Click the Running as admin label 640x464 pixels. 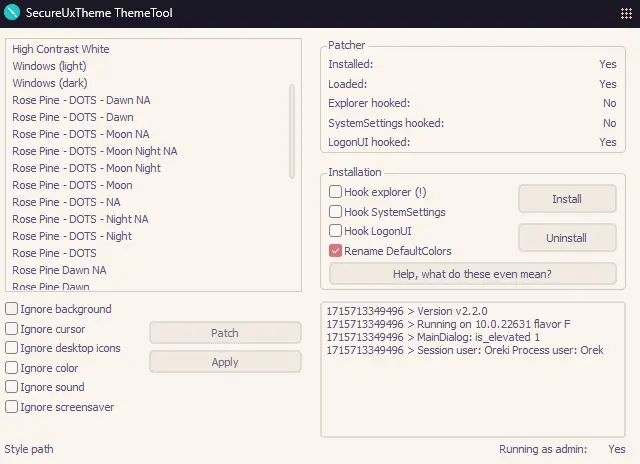pyautogui.click(x=543, y=449)
